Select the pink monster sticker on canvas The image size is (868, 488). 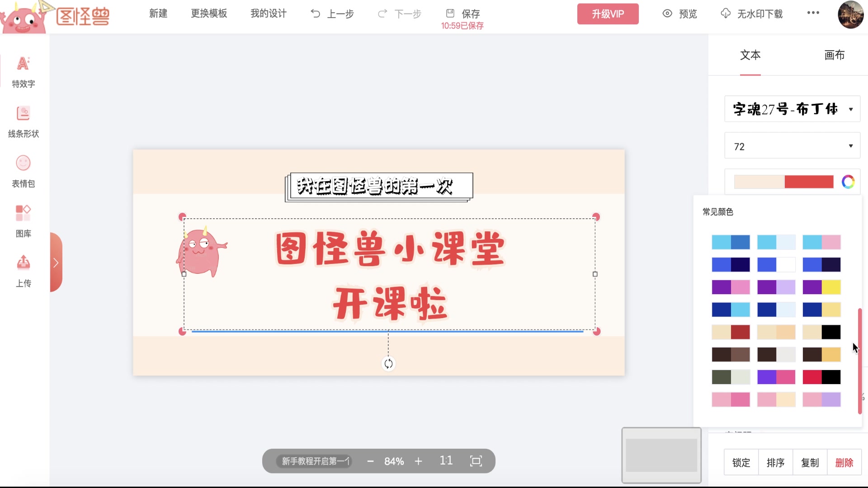(202, 252)
